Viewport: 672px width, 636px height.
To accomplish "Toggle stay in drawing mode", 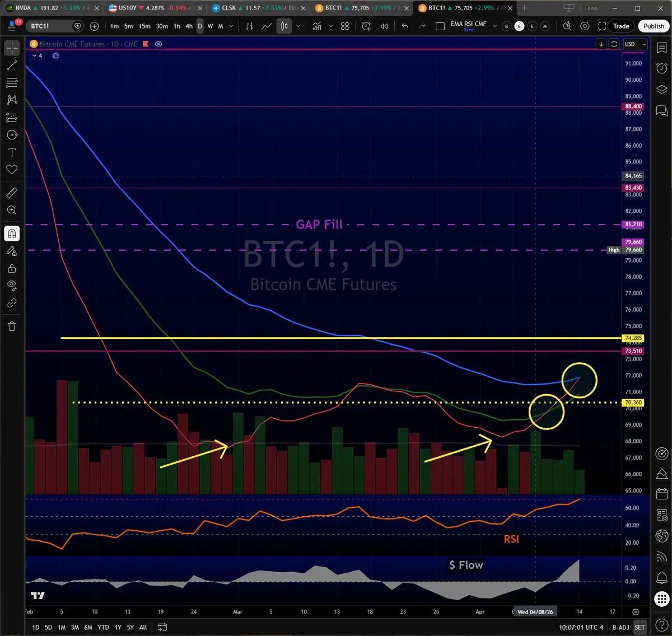I will [x=12, y=251].
